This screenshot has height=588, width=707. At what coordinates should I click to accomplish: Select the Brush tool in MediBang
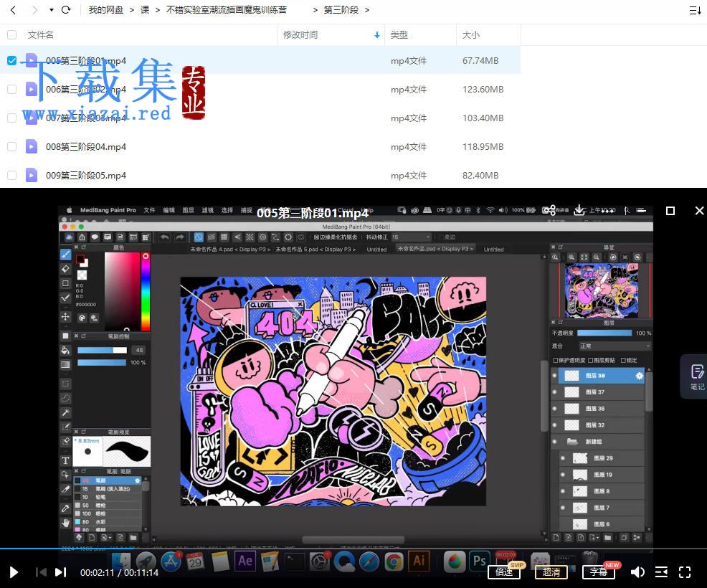pyautogui.click(x=66, y=255)
